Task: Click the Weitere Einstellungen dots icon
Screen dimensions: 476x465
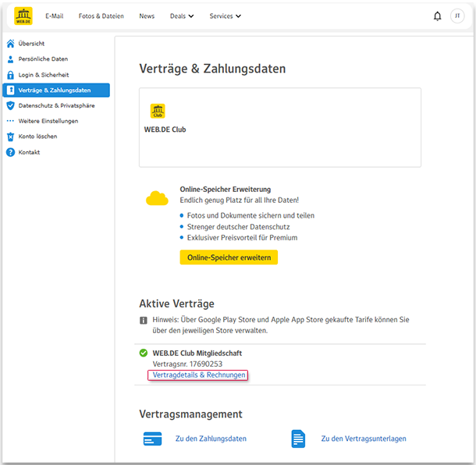Action: (11, 121)
